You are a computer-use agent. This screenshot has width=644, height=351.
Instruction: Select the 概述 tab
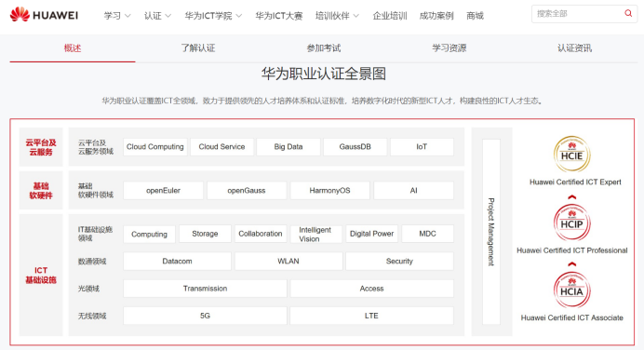[x=73, y=48]
